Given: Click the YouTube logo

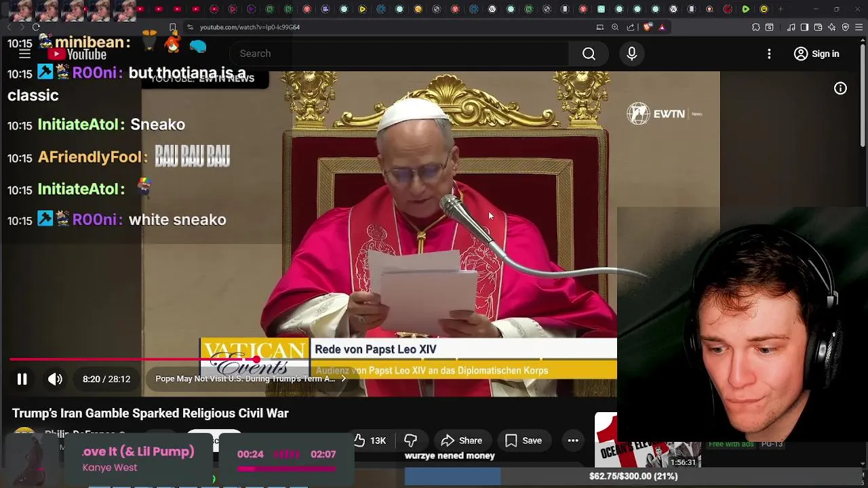Looking at the screenshot, I should (77, 54).
